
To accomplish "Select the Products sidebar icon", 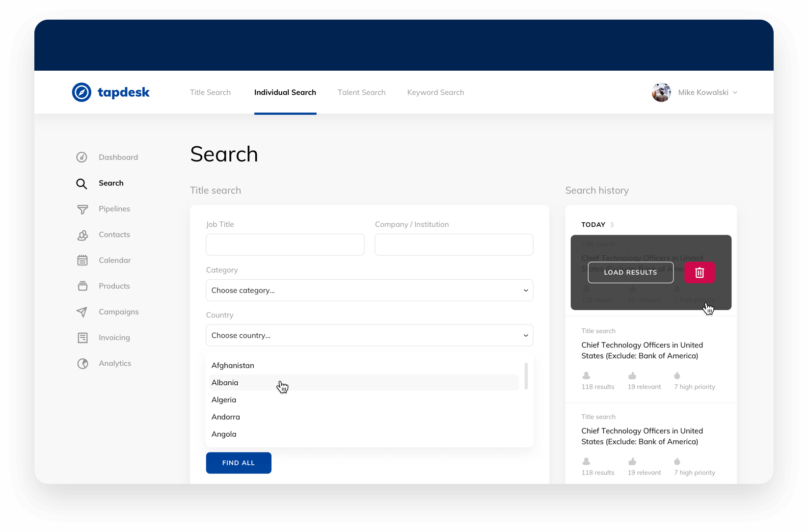I will [x=82, y=286].
